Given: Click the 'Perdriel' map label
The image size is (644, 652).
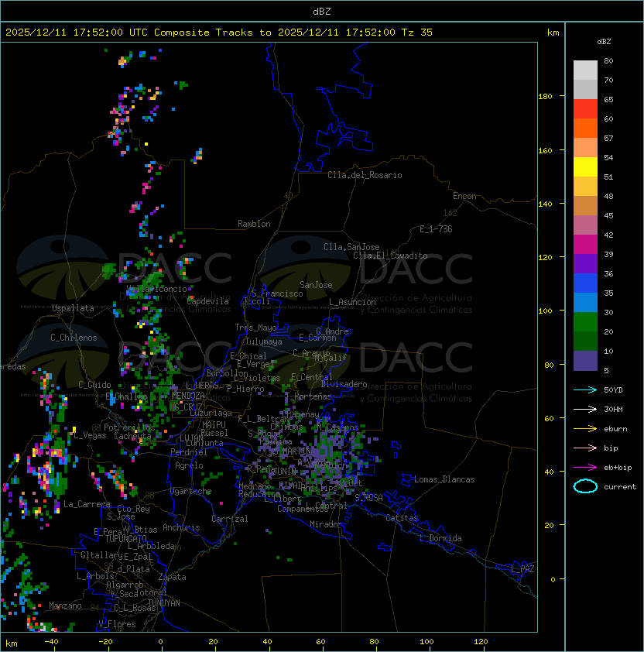Looking at the screenshot, I should (189, 452).
